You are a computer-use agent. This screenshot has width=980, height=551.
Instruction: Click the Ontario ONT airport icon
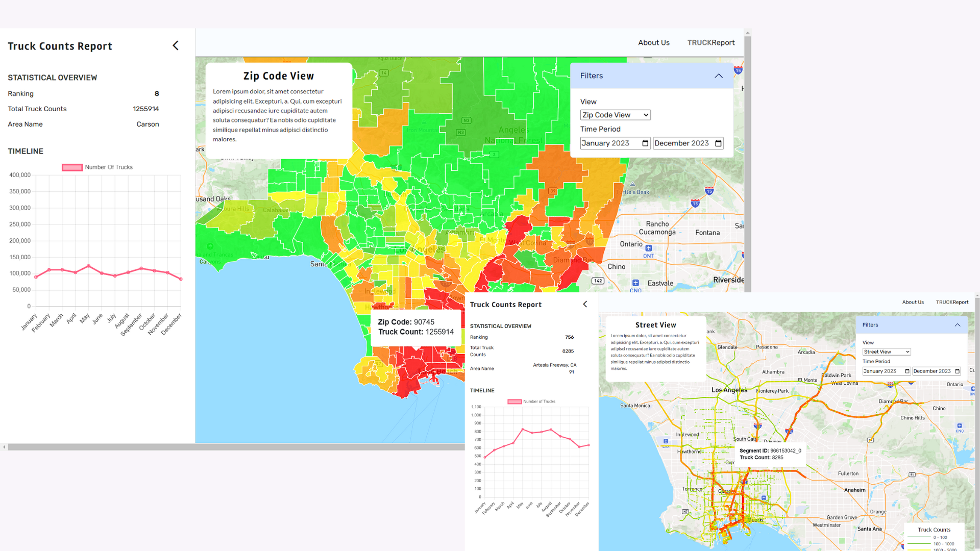(x=649, y=248)
